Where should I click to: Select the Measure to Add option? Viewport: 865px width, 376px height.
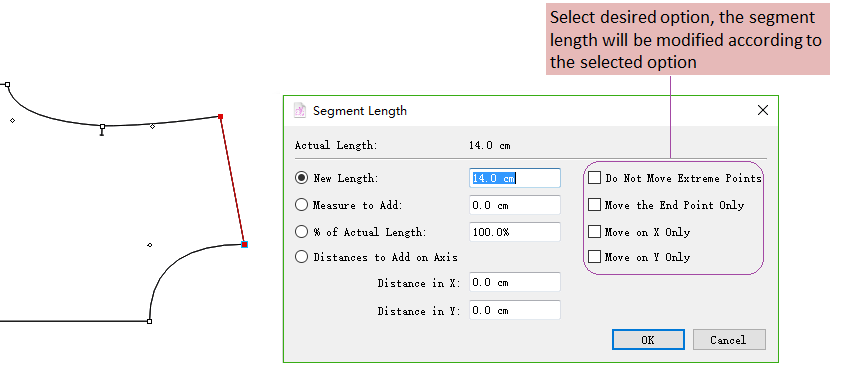(301, 205)
